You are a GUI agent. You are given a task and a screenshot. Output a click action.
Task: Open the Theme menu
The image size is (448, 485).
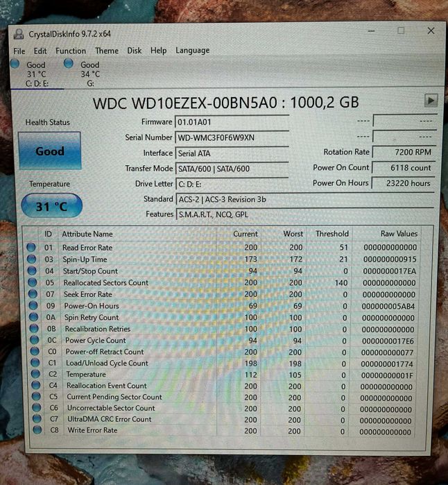click(x=107, y=51)
